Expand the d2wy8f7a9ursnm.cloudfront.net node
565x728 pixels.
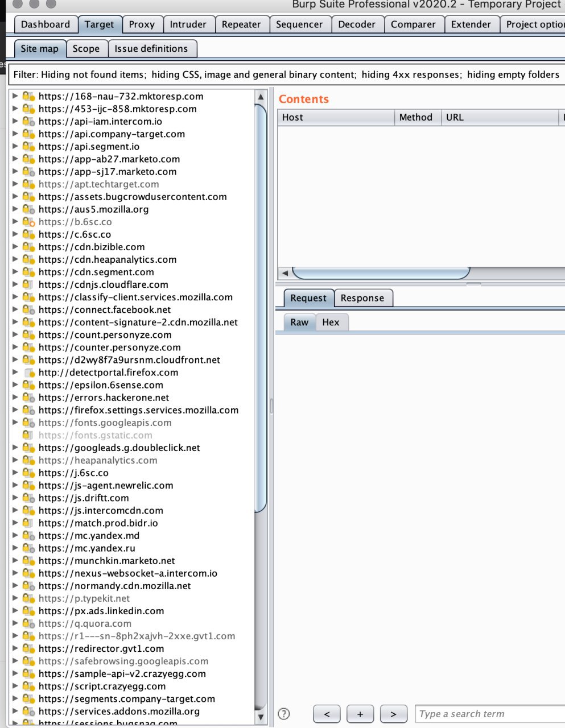tap(15, 359)
